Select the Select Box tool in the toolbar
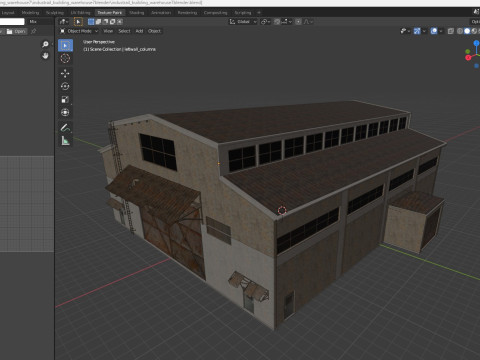480x360 pixels. click(x=65, y=45)
